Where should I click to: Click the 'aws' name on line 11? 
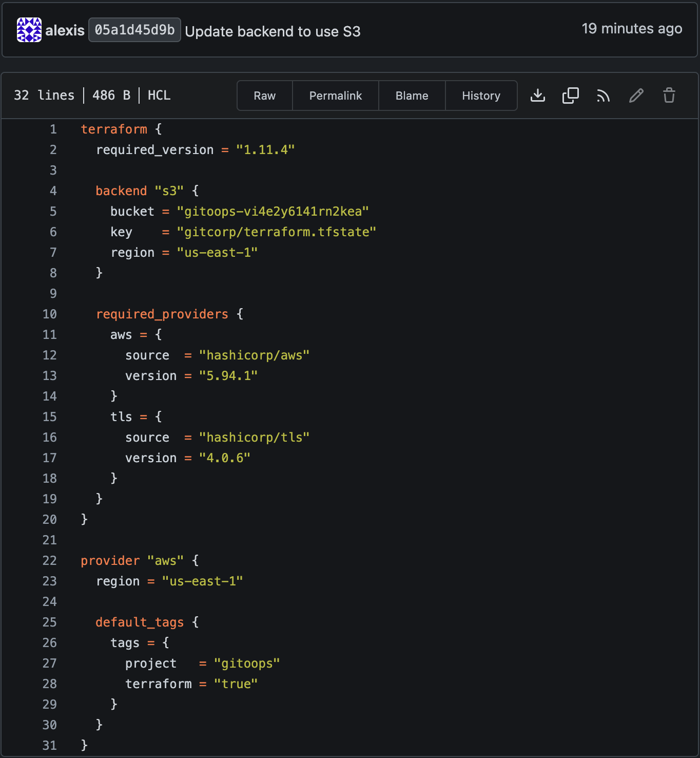click(x=122, y=335)
